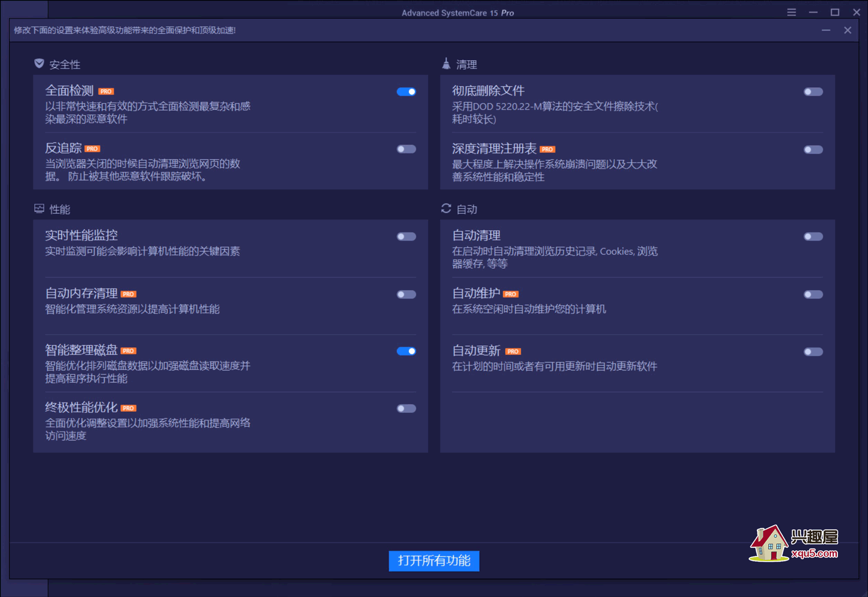Click the 打开所有功能 button

[434, 561]
